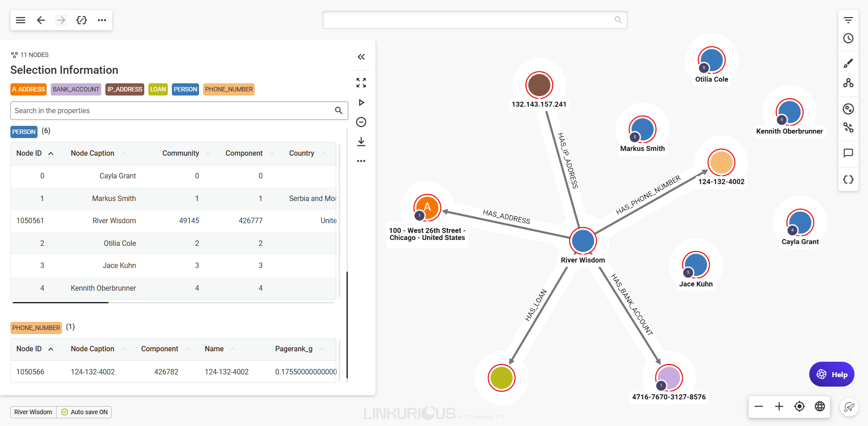Open the filter panel icon
The height and width of the screenshot is (426, 868).
pos(848,20)
